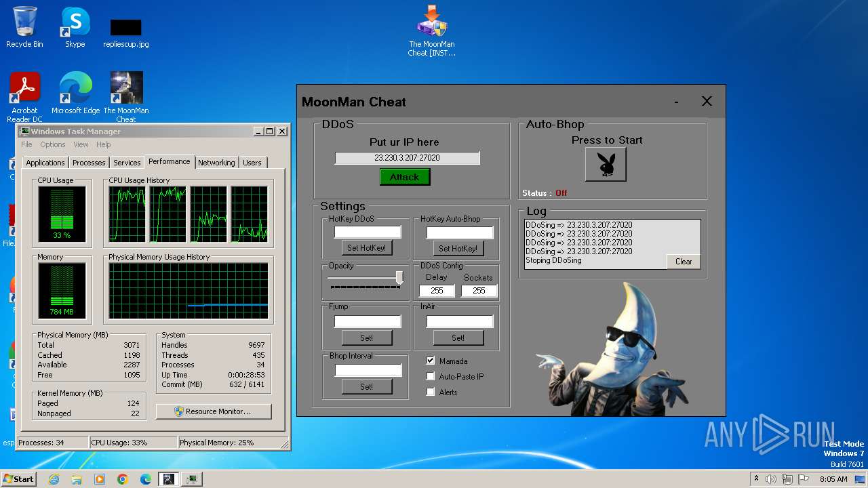Screen dimensions: 868x488
Task: Toggle the Mamada checkbox
Action: point(430,361)
